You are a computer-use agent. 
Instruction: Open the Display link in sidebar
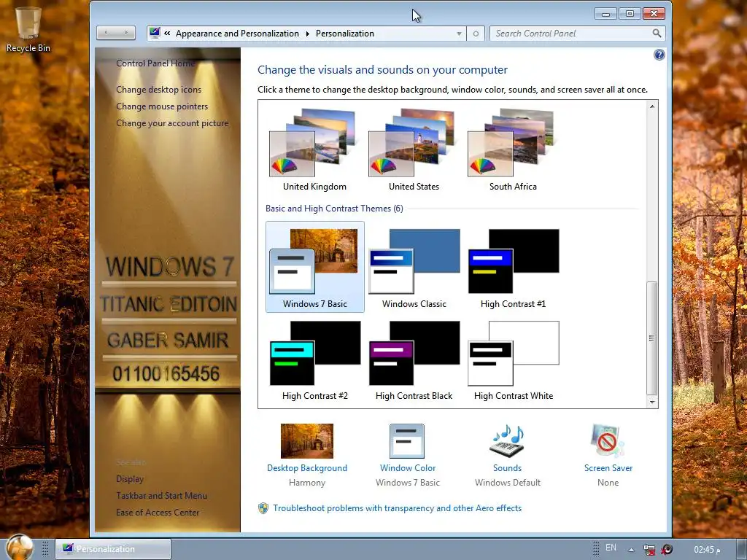click(130, 479)
